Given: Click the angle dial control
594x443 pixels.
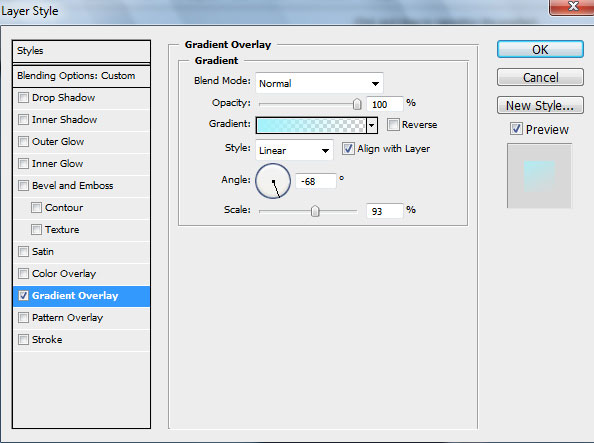Looking at the screenshot, I should click(x=273, y=181).
